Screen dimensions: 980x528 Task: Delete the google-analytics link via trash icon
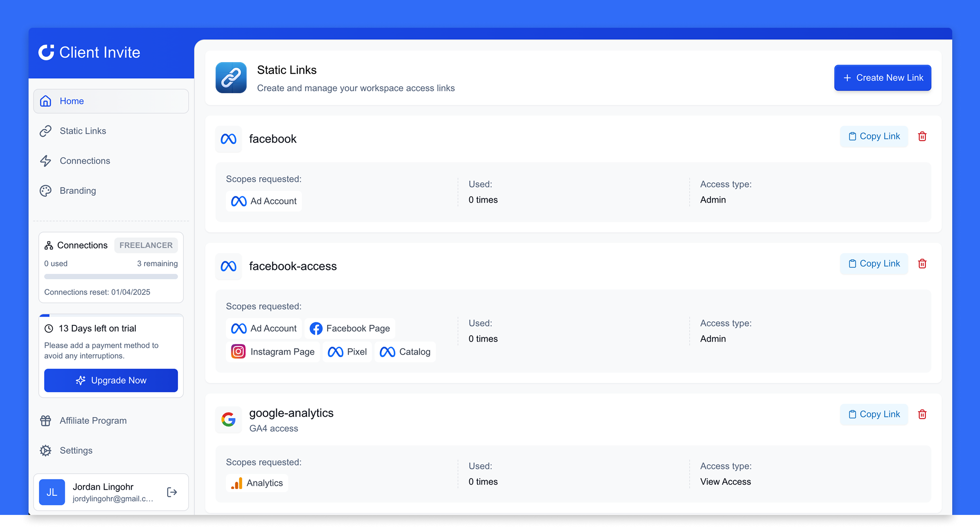(922, 414)
